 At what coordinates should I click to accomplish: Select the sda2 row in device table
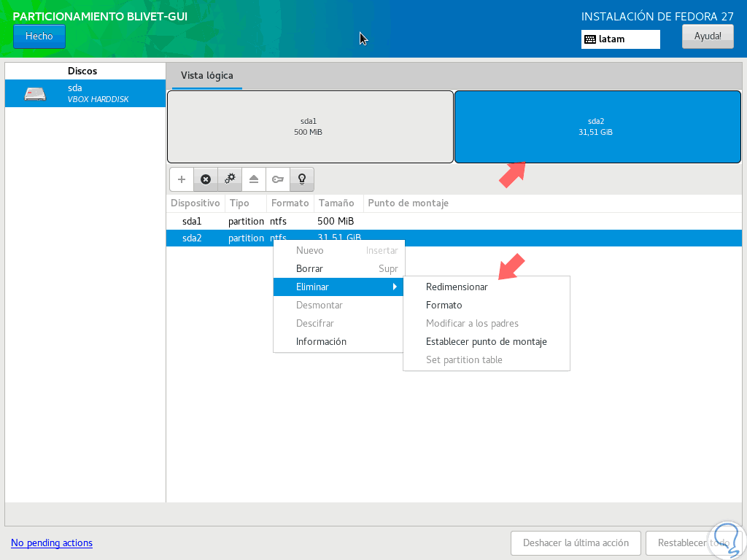tap(454, 238)
